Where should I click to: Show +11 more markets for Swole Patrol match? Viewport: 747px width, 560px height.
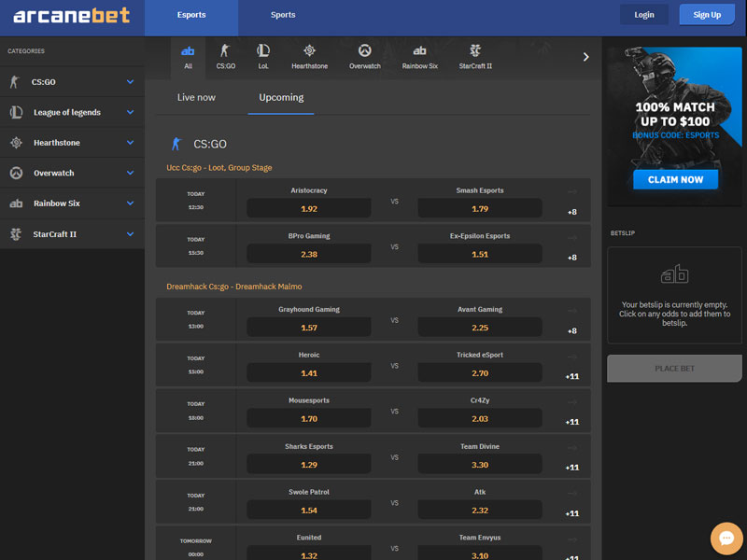pos(572,513)
